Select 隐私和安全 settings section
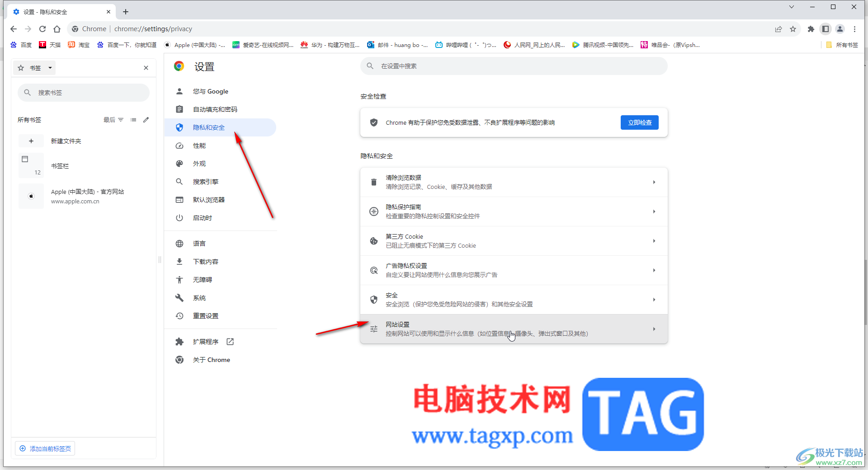The image size is (868, 470). pos(220,127)
